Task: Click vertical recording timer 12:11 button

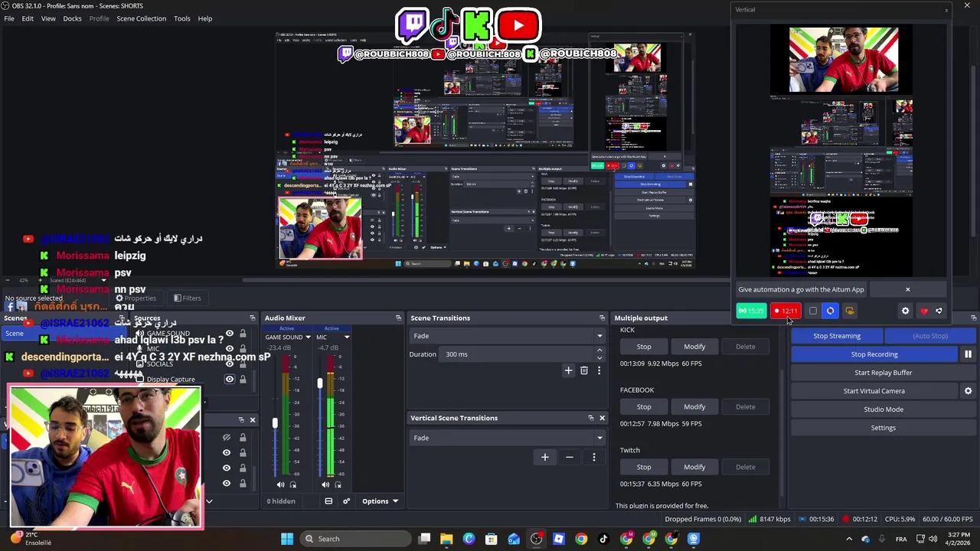Action: (x=786, y=311)
